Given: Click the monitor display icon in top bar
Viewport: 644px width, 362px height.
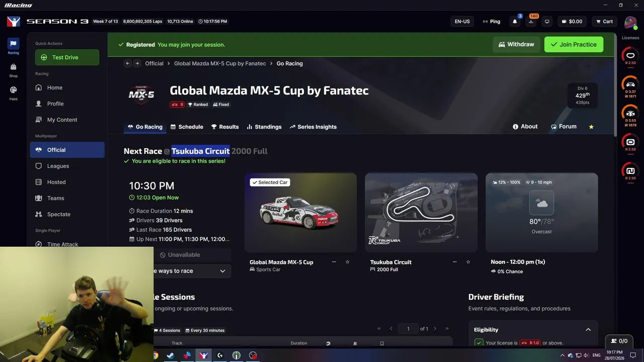Looking at the screenshot, I should click(547, 22).
